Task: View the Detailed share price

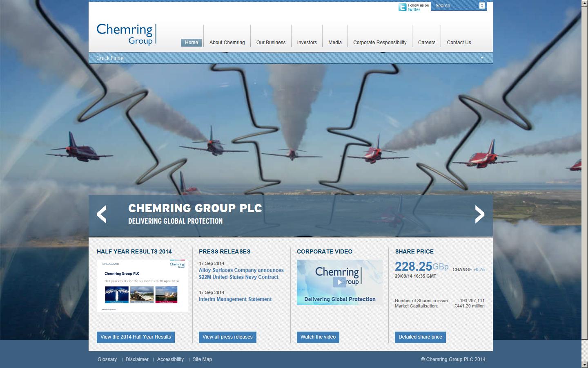Action: 420,337
